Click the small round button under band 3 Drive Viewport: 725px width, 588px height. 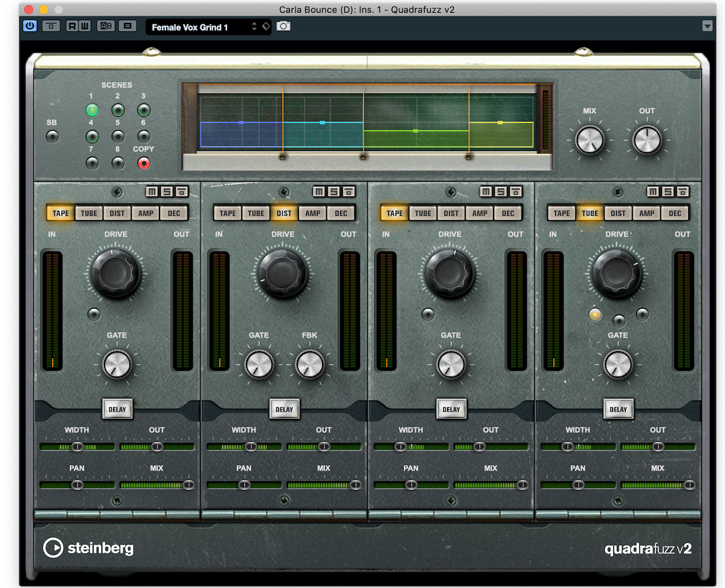click(428, 314)
